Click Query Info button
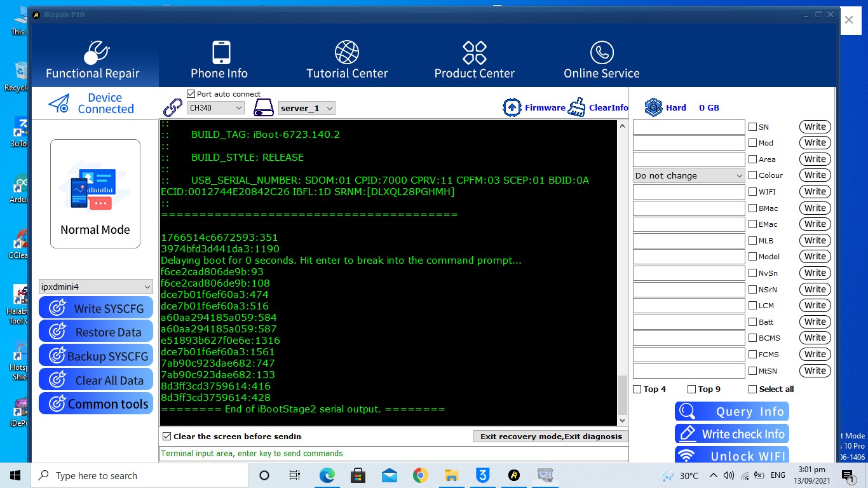The image size is (868, 488). [x=732, y=412]
